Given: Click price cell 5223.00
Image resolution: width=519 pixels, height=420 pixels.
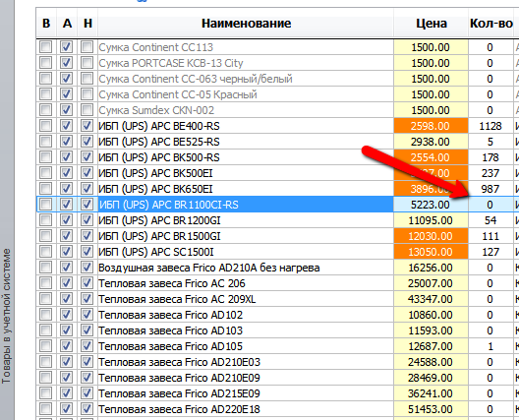Looking at the screenshot, I should click(431, 205).
